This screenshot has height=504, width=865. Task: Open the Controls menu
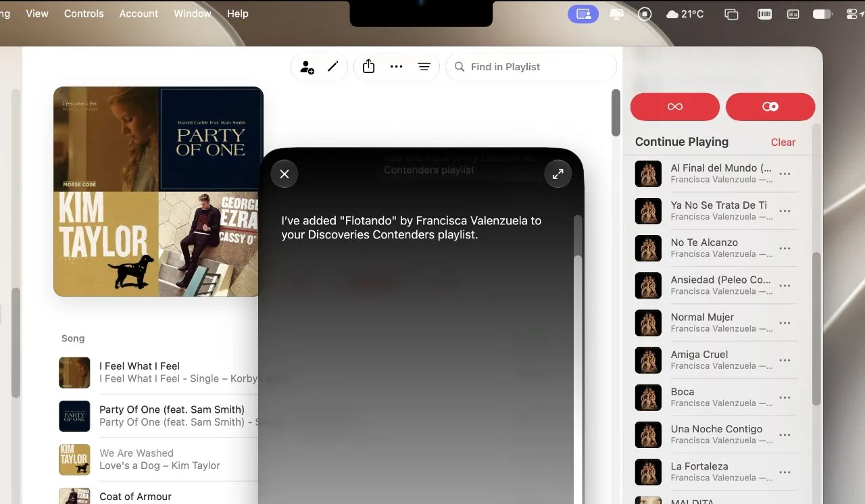[x=84, y=14]
